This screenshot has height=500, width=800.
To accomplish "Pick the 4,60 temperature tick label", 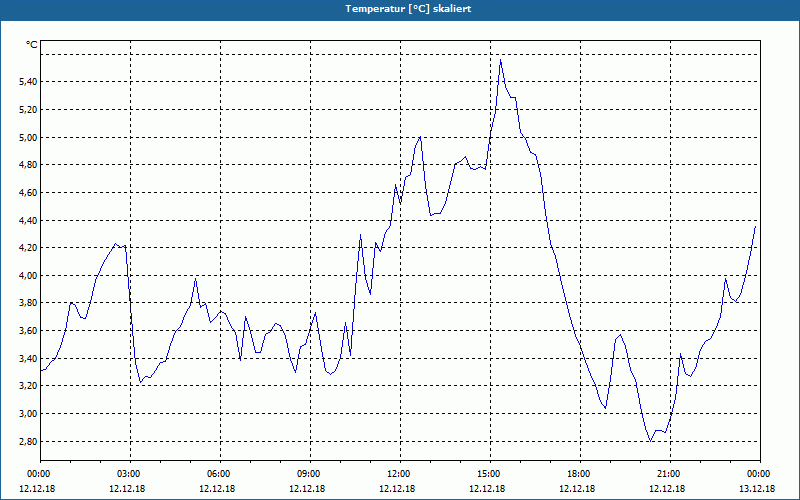I will point(28,192).
